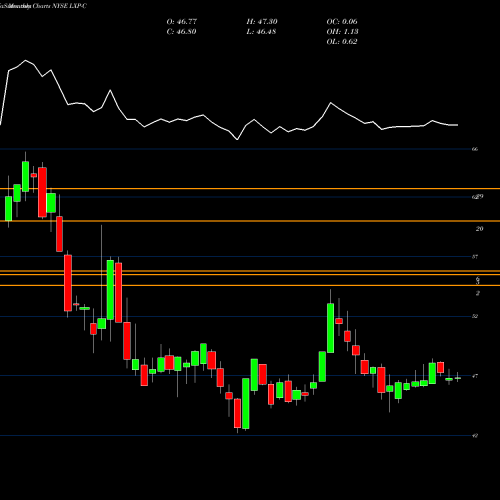
Task: Click the '52' price axis label
Action: coord(475,316)
